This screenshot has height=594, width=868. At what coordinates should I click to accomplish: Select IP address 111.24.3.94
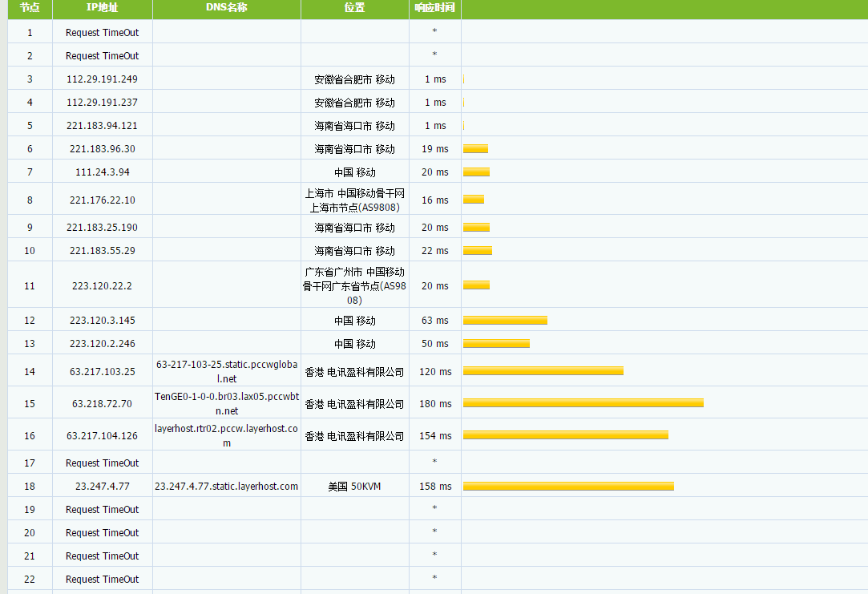(103, 172)
